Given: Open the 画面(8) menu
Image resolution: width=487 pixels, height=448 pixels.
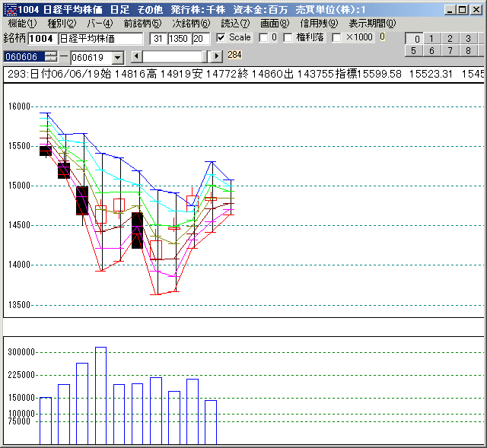Looking at the screenshot, I should (x=275, y=24).
